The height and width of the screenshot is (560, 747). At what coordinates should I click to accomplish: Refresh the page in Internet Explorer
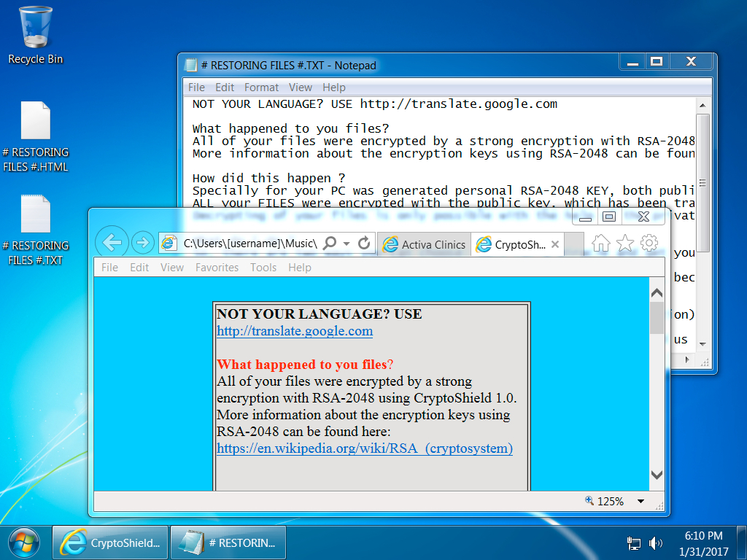[364, 244]
